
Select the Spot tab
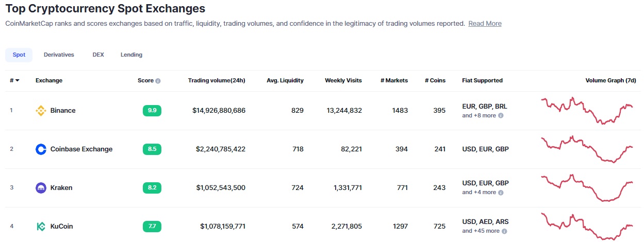pyautogui.click(x=19, y=55)
